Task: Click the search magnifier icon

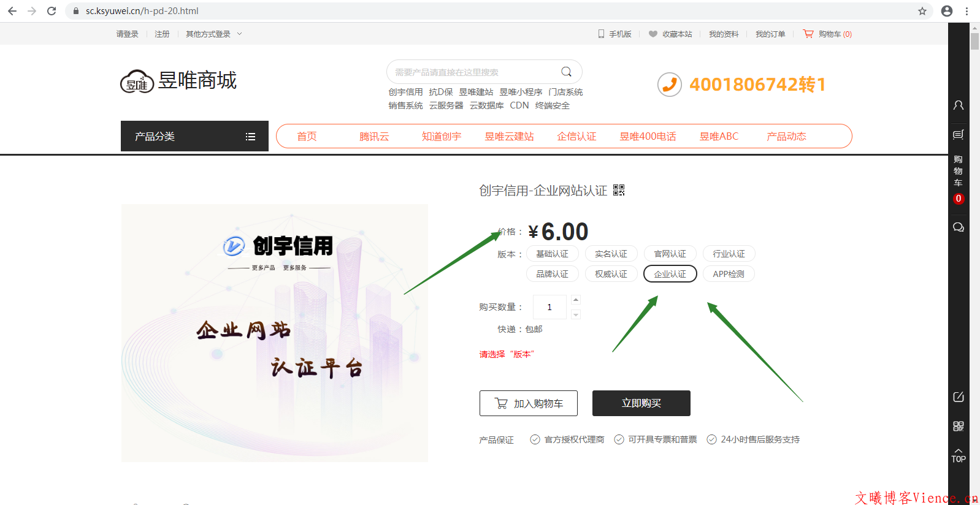Action: pos(566,72)
